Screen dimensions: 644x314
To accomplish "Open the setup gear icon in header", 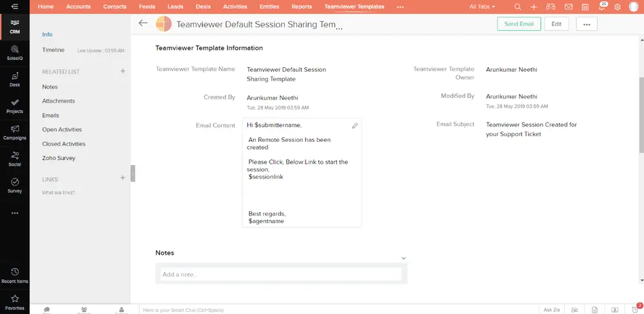I will point(618,7).
